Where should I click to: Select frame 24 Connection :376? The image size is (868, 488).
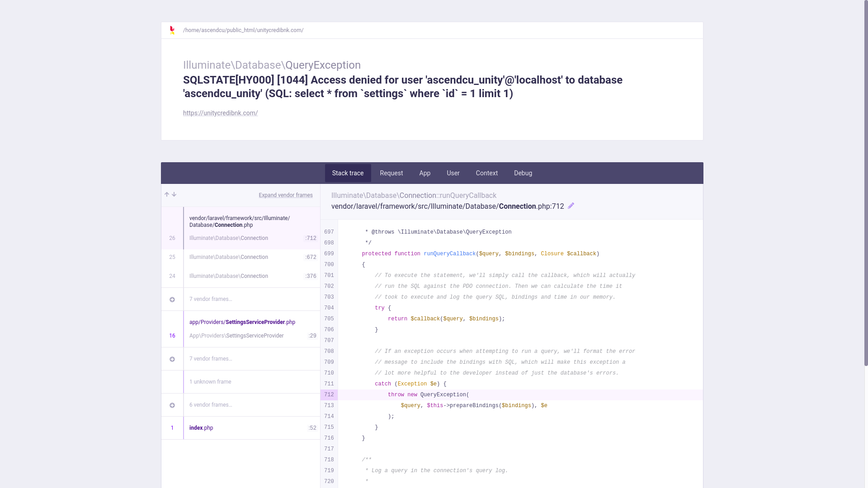click(241, 276)
